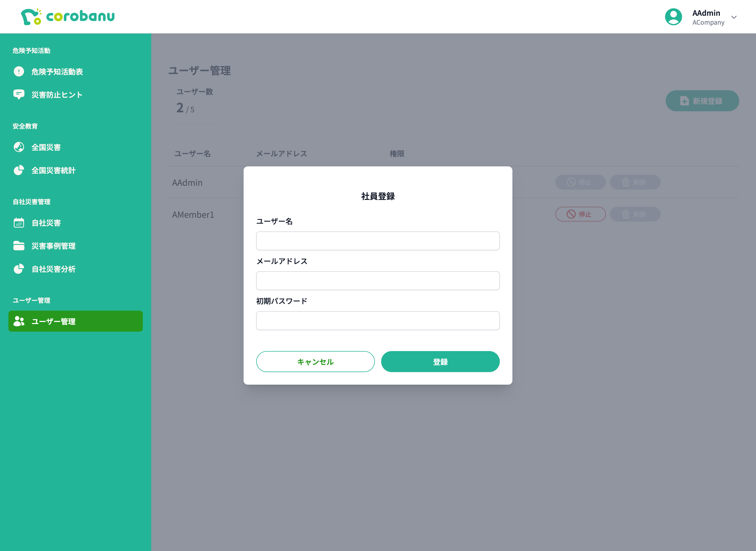Click the ユーザー数 count label

tap(195, 92)
